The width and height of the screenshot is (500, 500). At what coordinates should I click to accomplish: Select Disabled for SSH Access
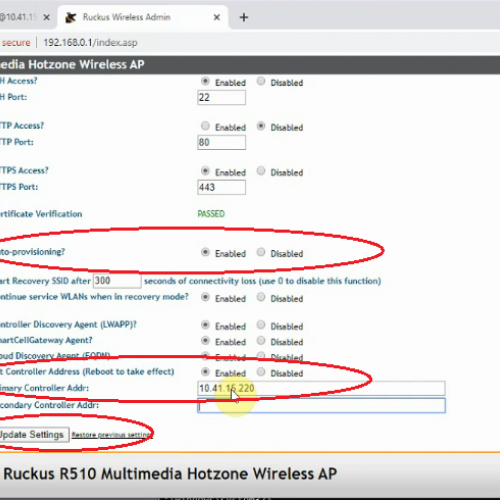click(261, 81)
